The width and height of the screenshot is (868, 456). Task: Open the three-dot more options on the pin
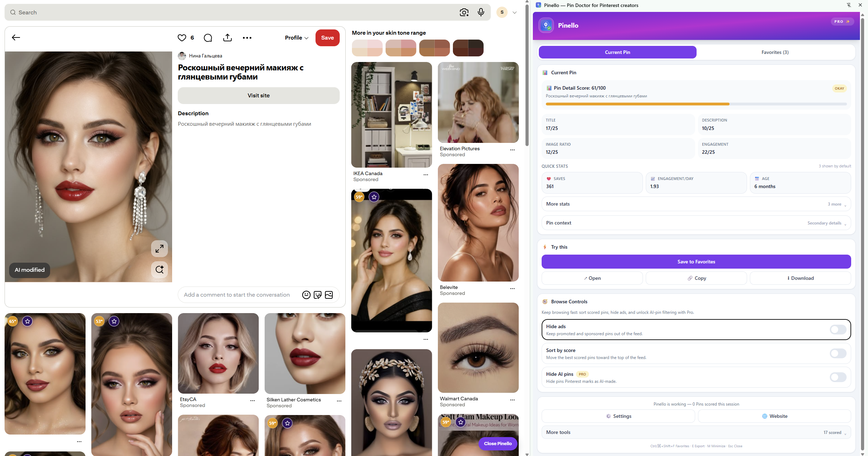tap(247, 37)
